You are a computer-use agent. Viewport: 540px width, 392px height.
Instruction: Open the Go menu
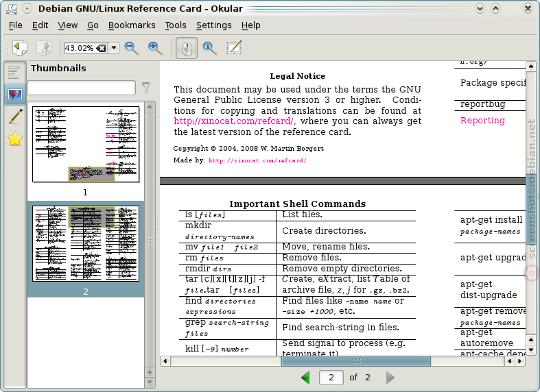(x=93, y=25)
